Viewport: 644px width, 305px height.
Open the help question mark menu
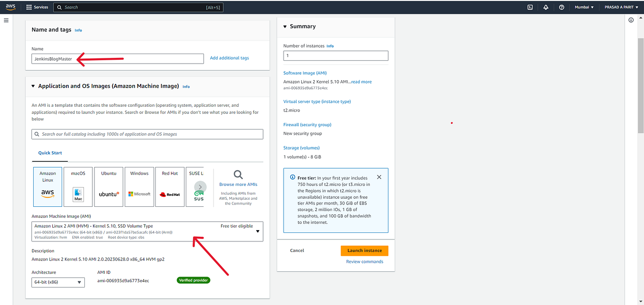tap(561, 7)
